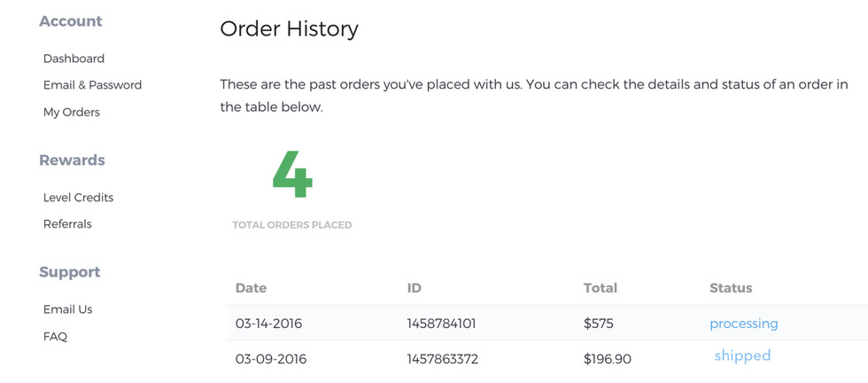The width and height of the screenshot is (868, 383).
Task: Click Email Us under Support
Action: pyautogui.click(x=67, y=309)
